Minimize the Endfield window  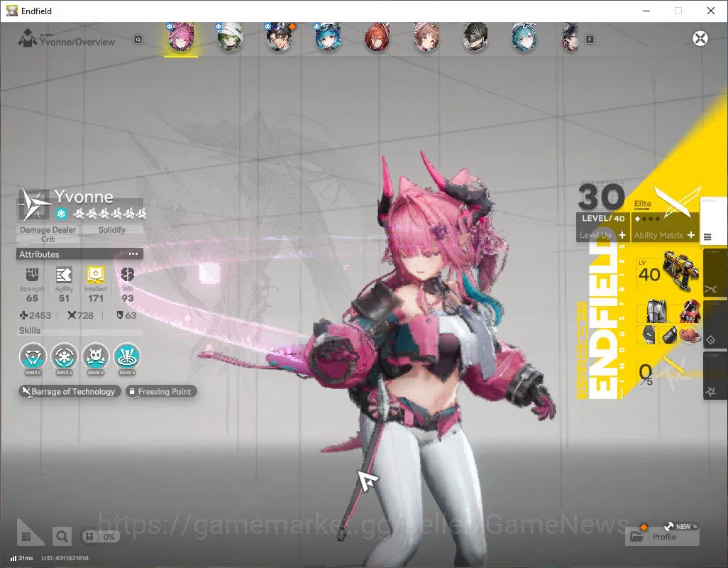coord(646,11)
